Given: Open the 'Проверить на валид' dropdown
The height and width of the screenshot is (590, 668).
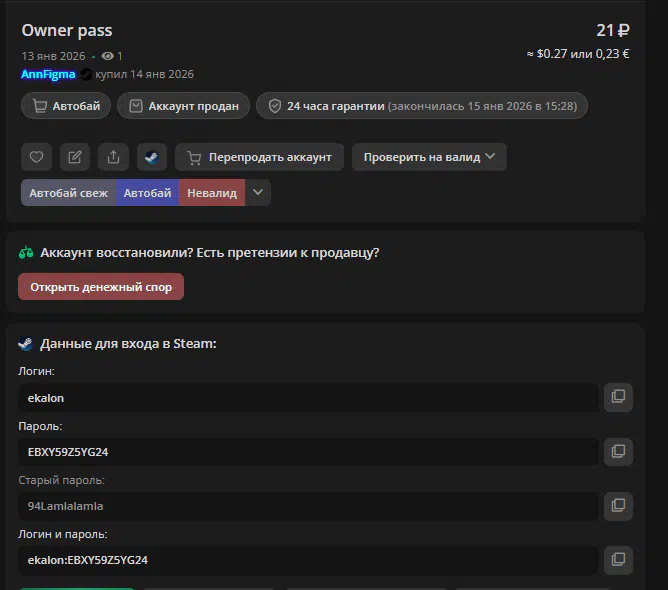Looking at the screenshot, I should pyautogui.click(x=429, y=157).
